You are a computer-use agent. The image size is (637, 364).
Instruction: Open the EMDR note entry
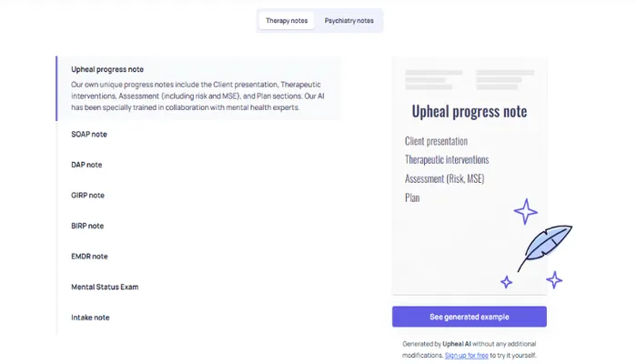coord(89,257)
